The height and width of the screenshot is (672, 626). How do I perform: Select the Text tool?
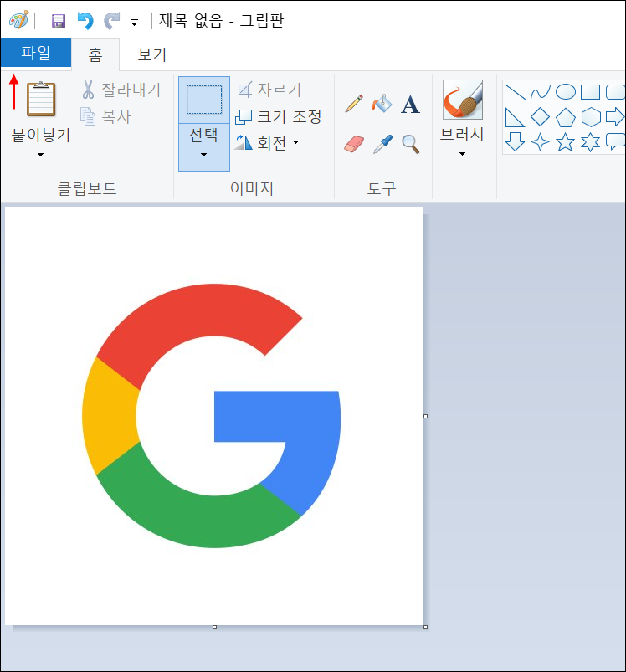[x=410, y=104]
